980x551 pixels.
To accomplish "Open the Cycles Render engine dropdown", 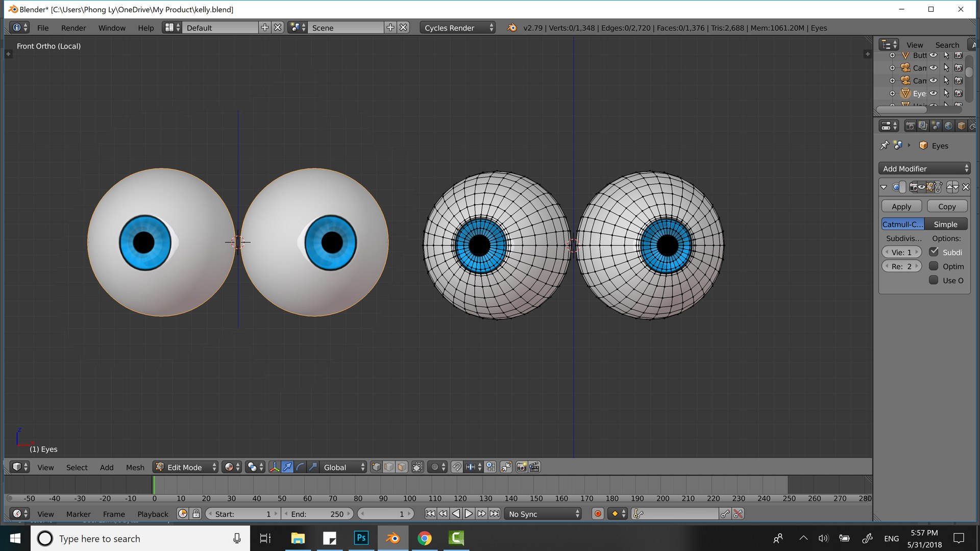I will (x=458, y=28).
